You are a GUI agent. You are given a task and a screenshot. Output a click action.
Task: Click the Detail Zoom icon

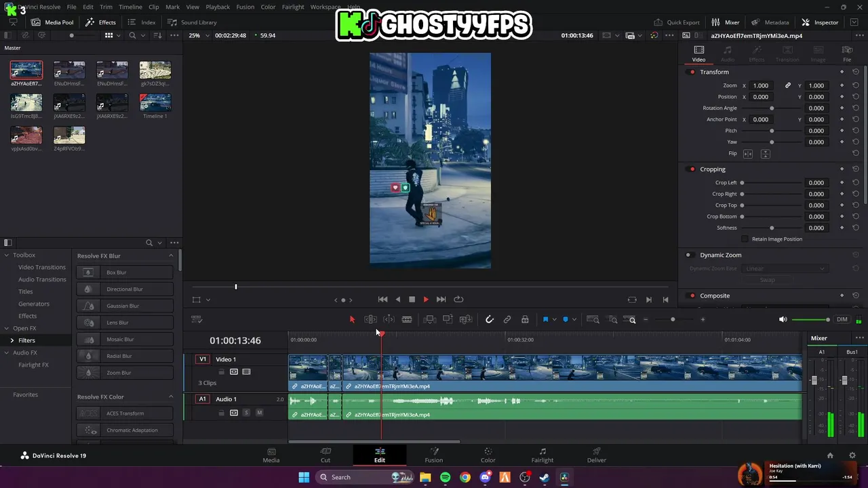(x=613, y=319)
